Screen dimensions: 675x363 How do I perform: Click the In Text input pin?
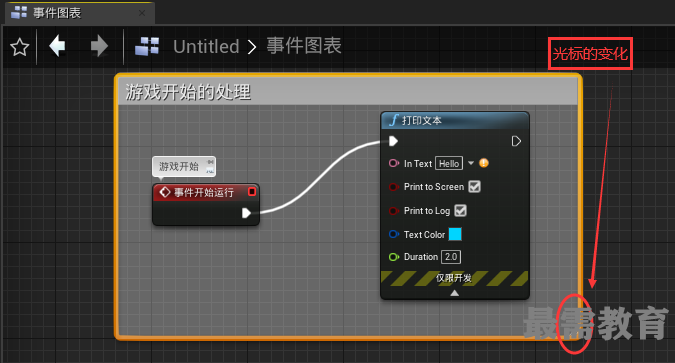click(393, 163)
